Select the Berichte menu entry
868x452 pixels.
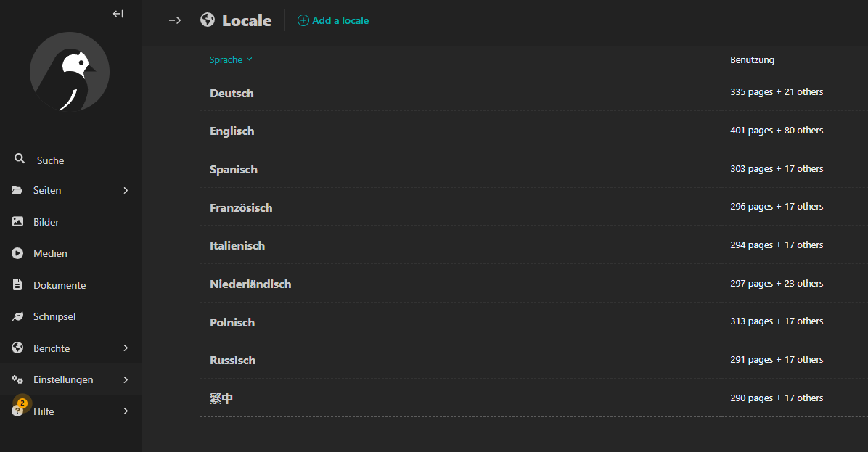[53, 348]
